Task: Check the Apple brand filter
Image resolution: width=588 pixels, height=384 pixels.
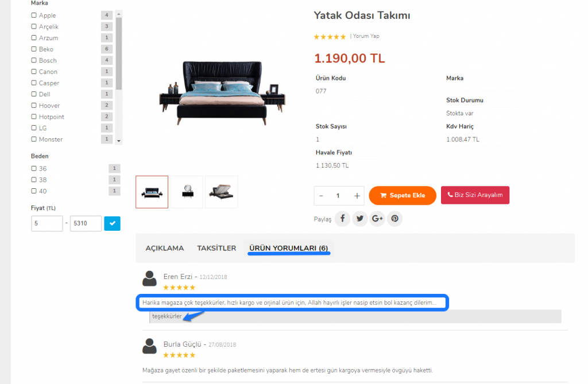Action: point(34,15)
